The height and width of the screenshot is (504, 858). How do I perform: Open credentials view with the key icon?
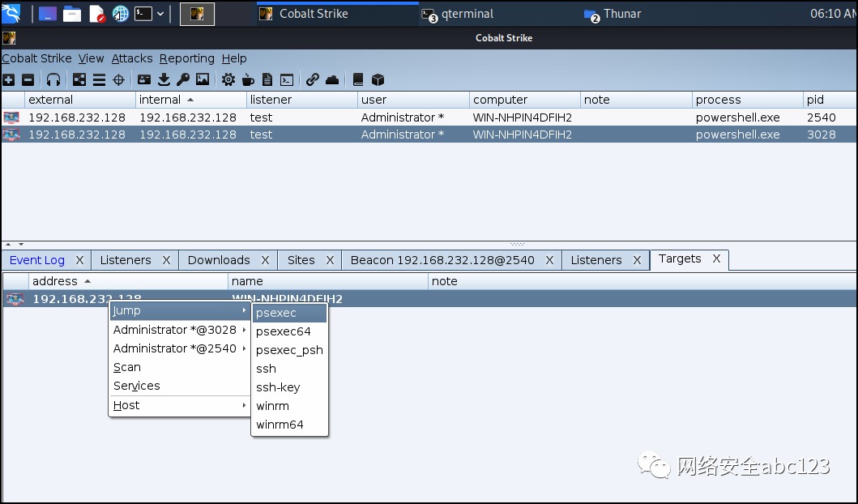183,79
